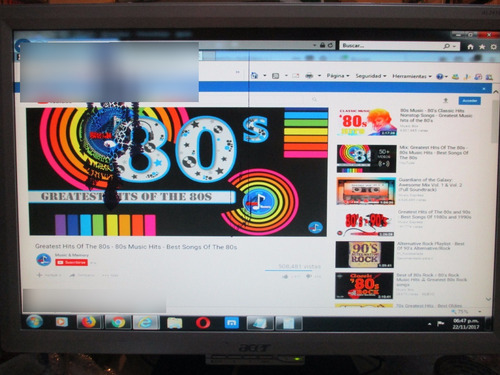The height and width of the screenshot is (375, 500).
Task: Refresh the page using the reload icon
Action: (330, 45)
